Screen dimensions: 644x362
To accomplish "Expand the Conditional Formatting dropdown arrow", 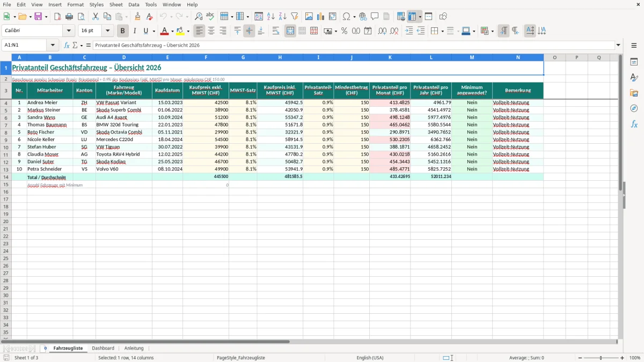I will point(492,31).
